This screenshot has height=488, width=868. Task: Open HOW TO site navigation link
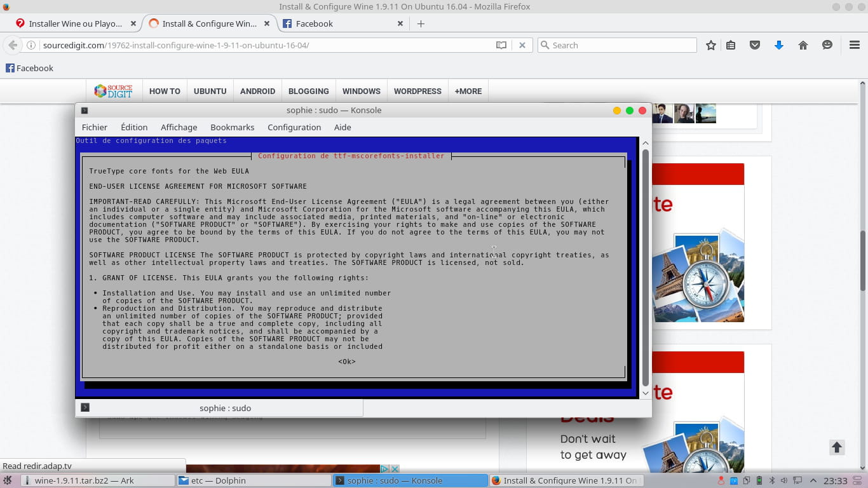pos(165,91)
